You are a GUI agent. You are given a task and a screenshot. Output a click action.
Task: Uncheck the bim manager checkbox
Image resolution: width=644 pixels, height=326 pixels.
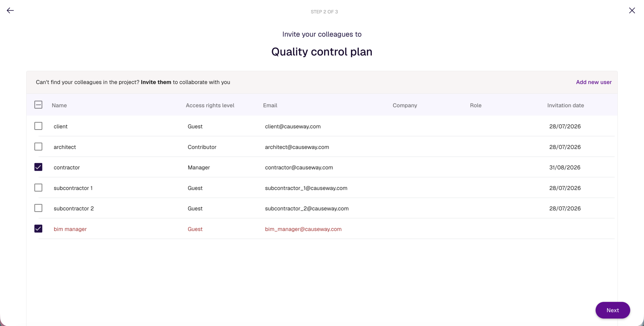pos(38,229)
